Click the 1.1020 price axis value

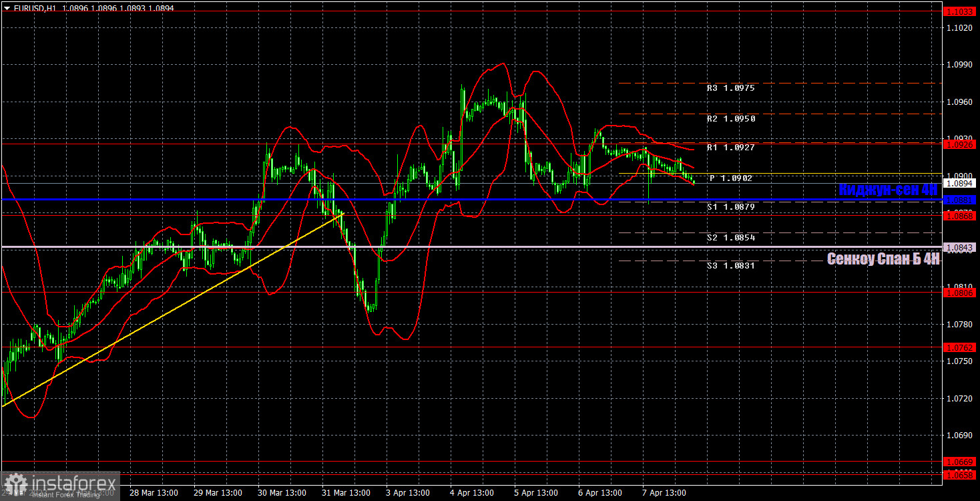pos(959,27)
